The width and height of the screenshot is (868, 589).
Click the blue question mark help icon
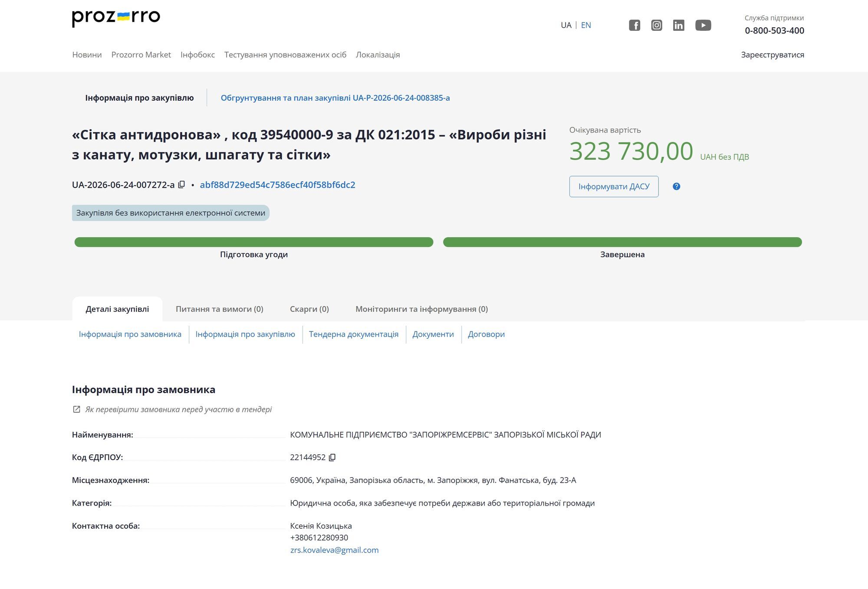coord(676,186)
